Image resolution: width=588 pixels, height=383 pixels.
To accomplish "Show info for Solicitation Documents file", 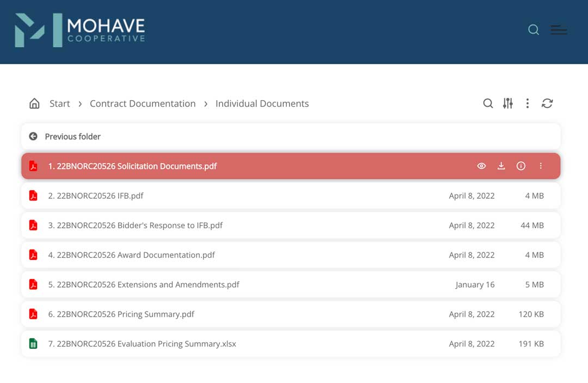I will click(521, 166).
